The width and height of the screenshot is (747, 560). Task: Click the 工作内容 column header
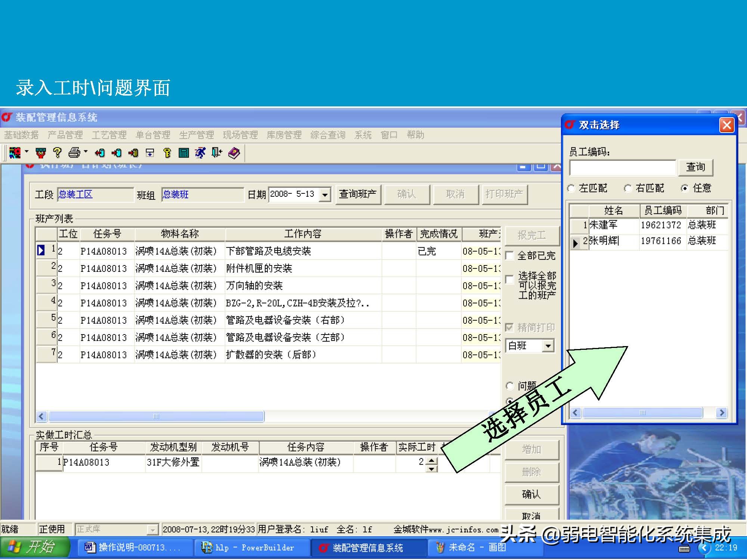point(303,234)
